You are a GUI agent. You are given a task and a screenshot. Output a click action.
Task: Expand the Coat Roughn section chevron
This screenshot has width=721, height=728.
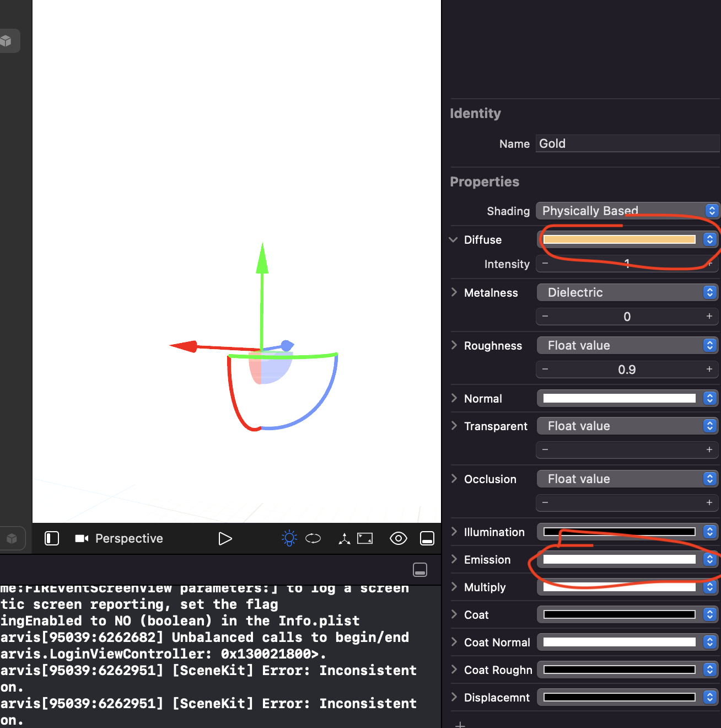click(454, 670)
